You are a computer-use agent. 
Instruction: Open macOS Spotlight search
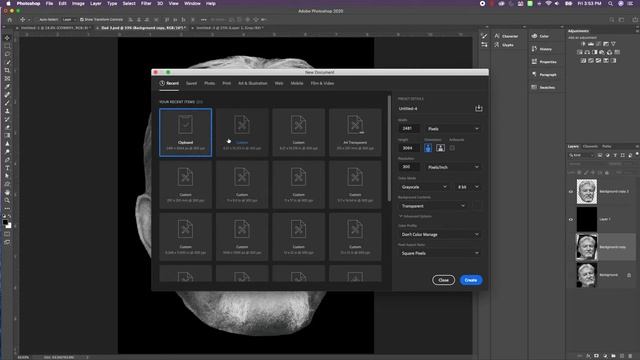[610, 3]
